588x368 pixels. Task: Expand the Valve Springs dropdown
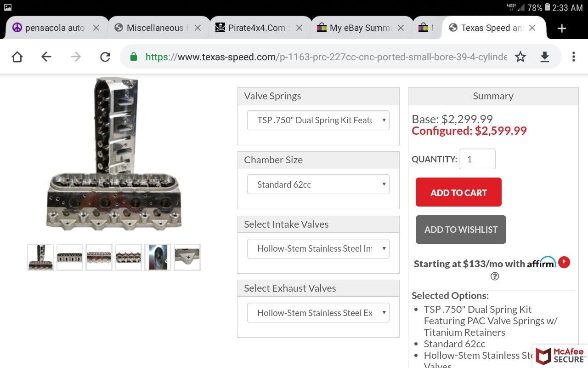(318, 121)
